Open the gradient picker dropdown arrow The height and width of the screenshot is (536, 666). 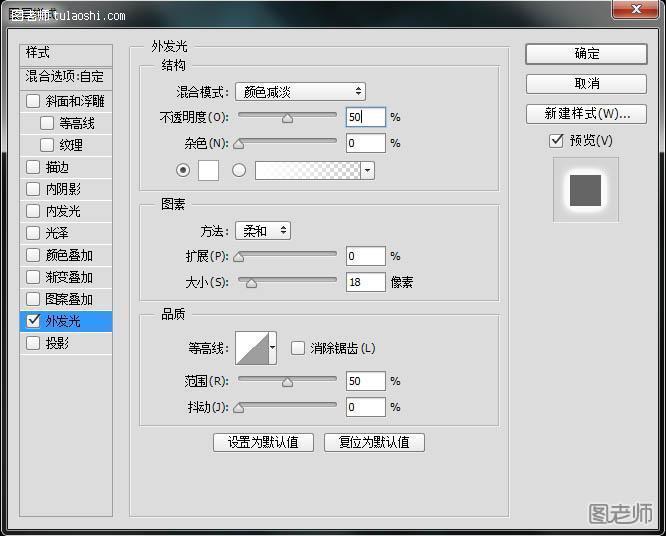[367, 171]
